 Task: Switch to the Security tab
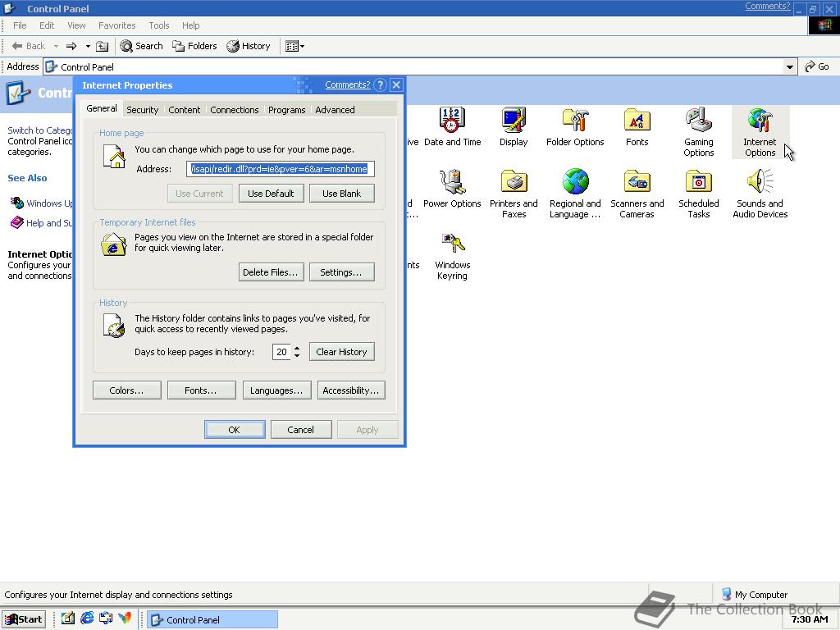142,110
